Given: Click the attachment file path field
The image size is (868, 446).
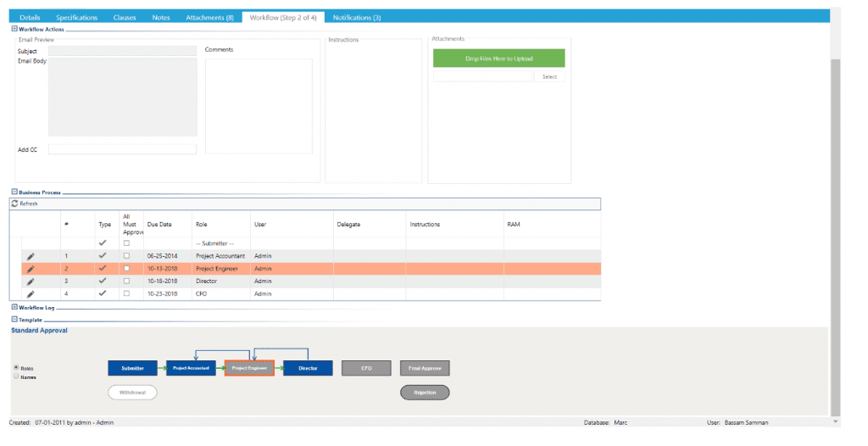Looking at the screenshot, I should 482,76.
